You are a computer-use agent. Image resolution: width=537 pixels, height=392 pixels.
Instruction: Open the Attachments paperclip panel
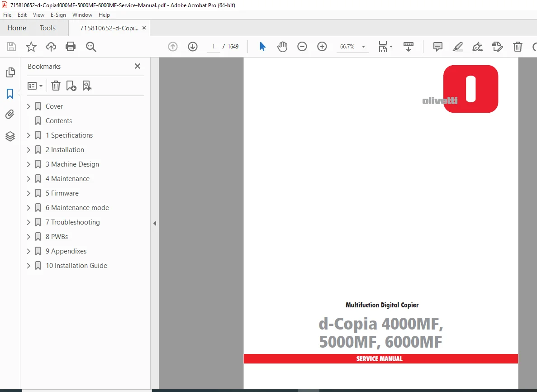10,115
